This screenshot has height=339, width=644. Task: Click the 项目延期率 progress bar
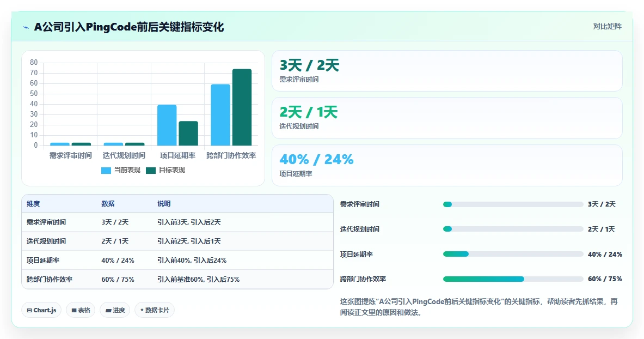[513, 254]
